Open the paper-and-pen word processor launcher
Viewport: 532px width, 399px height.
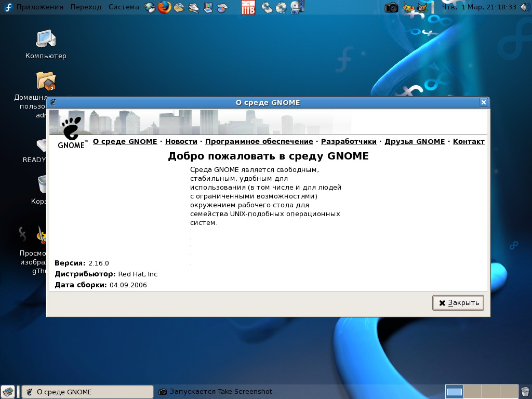193,7
